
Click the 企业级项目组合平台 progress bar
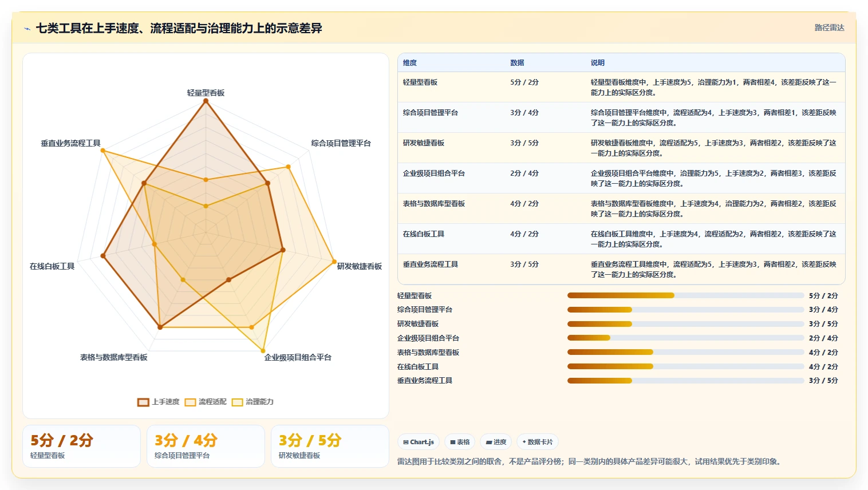685,338
